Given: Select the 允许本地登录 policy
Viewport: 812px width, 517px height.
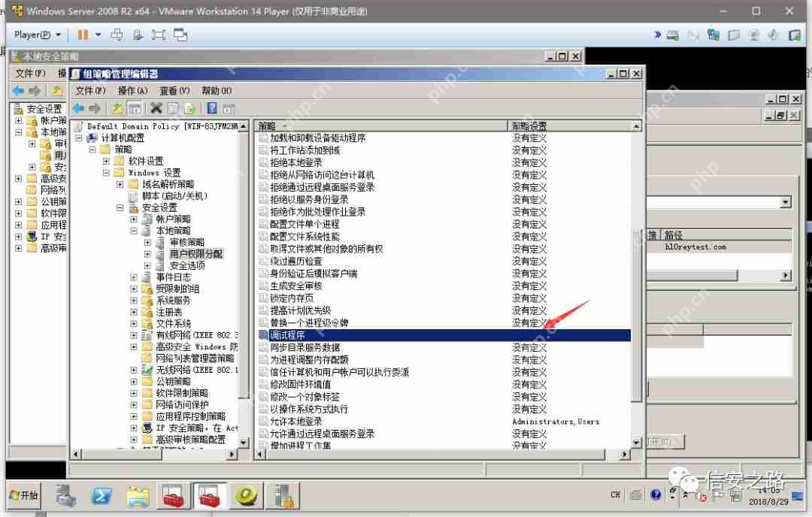Looking at the screenshot, I should coord(295,422).
